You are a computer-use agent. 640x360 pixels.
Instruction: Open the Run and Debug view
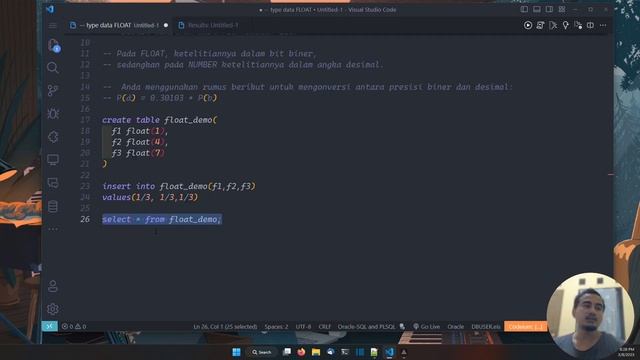click(53, 113)
